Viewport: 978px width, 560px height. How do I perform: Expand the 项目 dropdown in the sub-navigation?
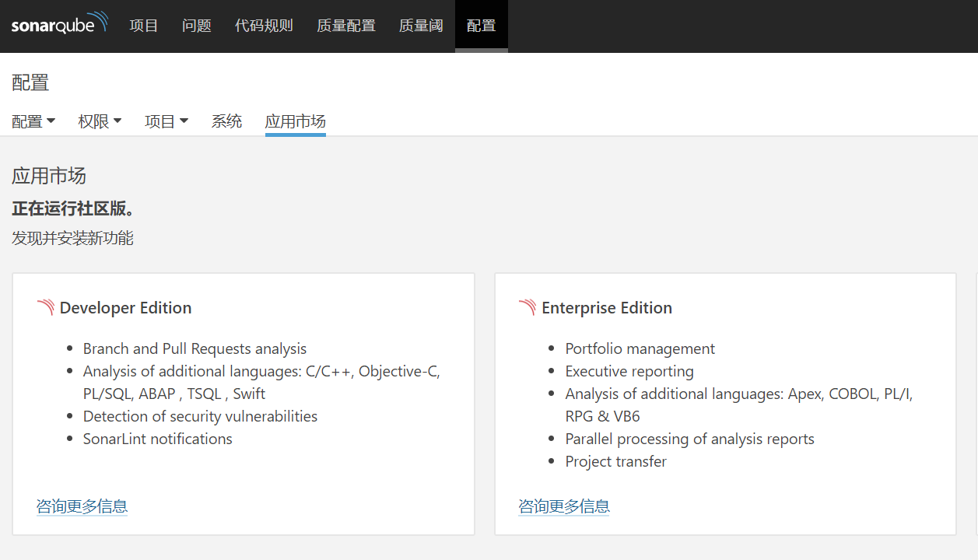click(167, 121)
